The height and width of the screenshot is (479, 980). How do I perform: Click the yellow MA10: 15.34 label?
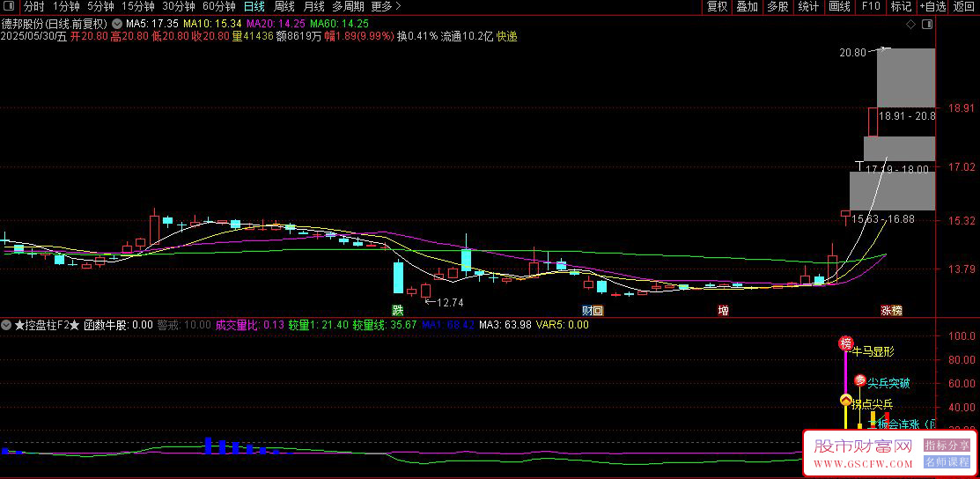(212, 24)
